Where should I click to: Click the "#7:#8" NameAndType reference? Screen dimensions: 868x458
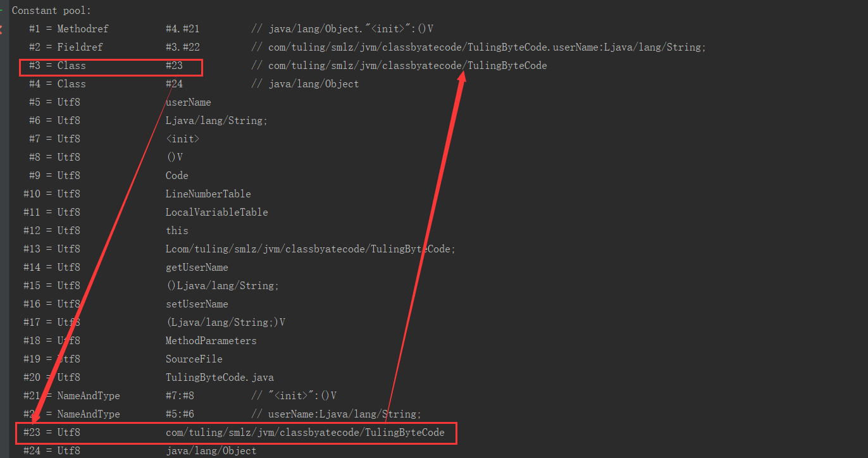coord(180,395)
